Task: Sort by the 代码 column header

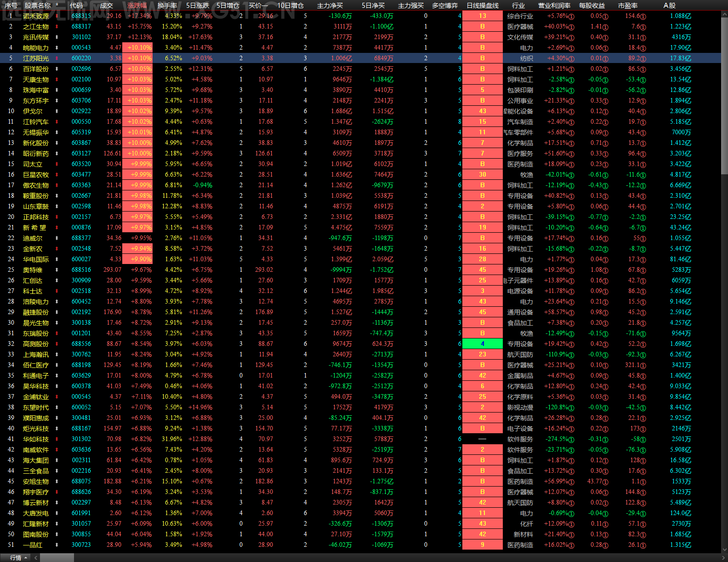Action: pyautogui.click(x=76, y=6)
